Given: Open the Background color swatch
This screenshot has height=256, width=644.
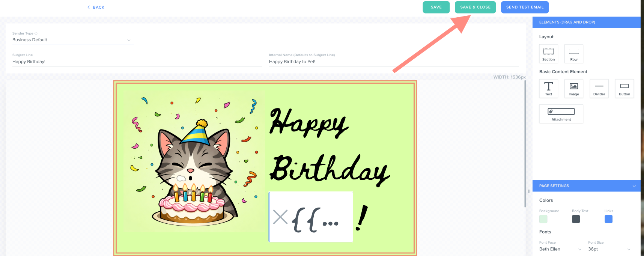Looking at the screenshot, I should [543, 219].
